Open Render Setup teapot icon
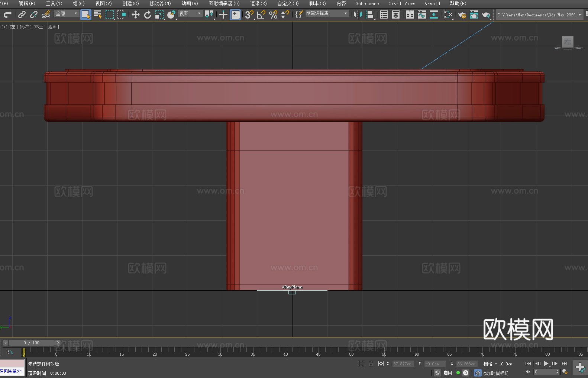588x378 pixels. [462, 14]
